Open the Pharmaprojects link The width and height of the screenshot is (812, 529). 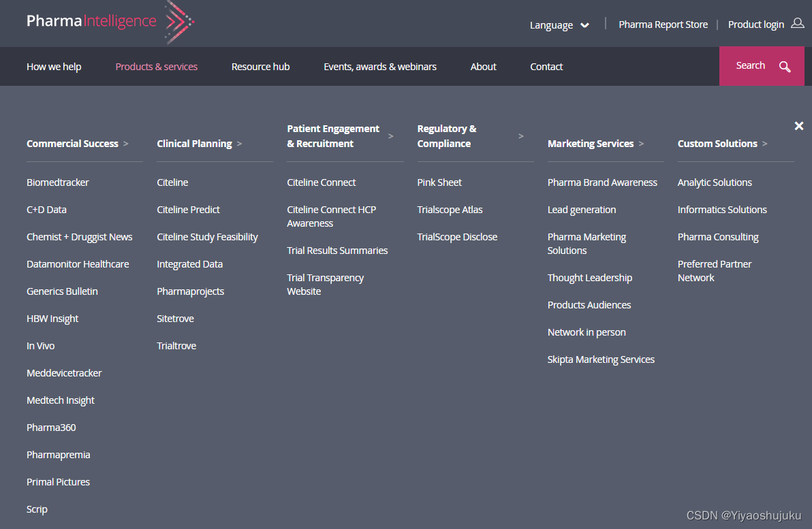point(191,291)
